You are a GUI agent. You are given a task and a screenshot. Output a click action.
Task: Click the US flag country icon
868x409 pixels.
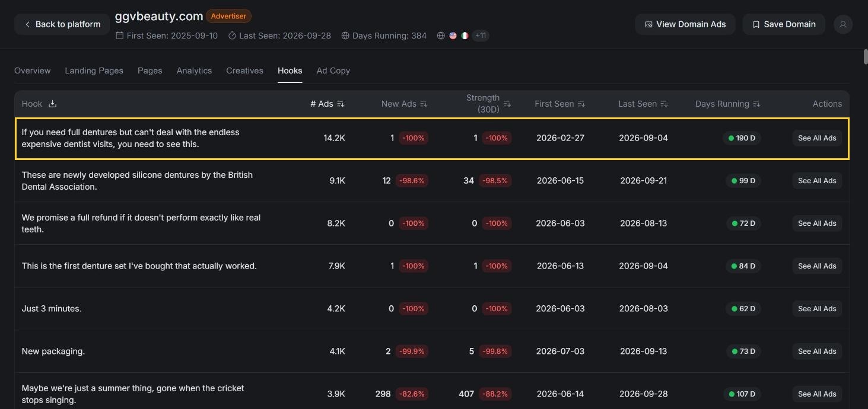(453, 36)
